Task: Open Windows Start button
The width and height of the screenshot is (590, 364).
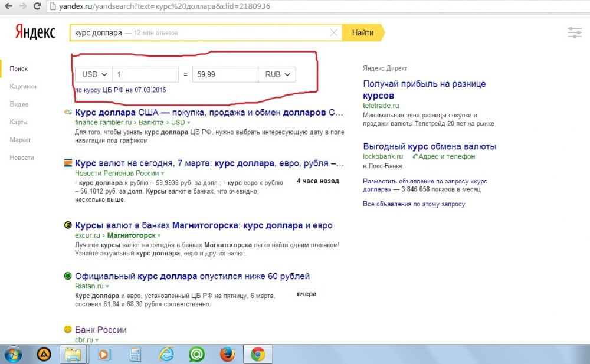Action: click(13, 354)
